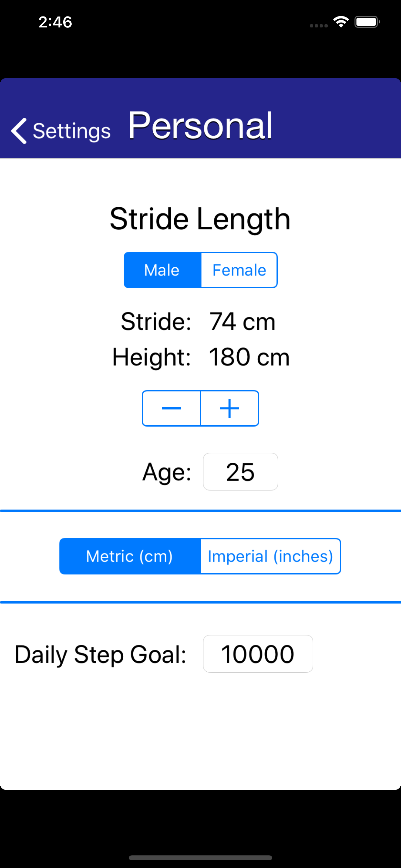Tap the Stride Length heading

tap(200, 218)
